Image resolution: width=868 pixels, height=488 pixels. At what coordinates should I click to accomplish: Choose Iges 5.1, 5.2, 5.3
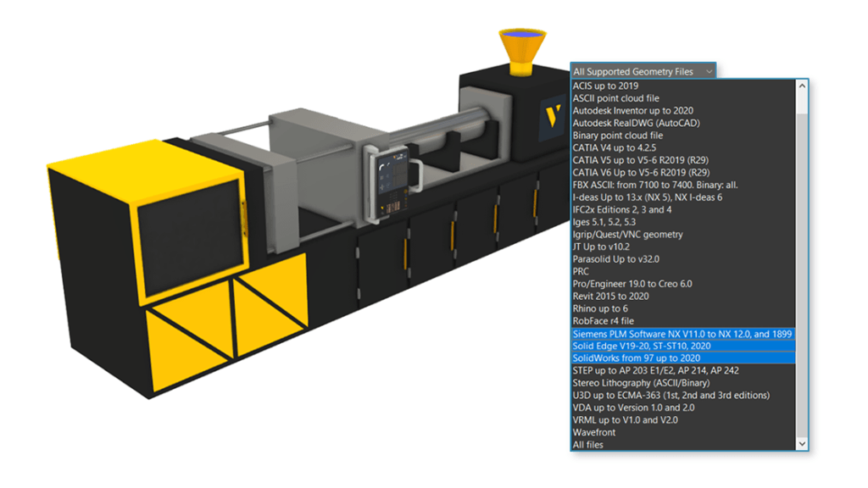pyautogui.click(x=684, y=222)
